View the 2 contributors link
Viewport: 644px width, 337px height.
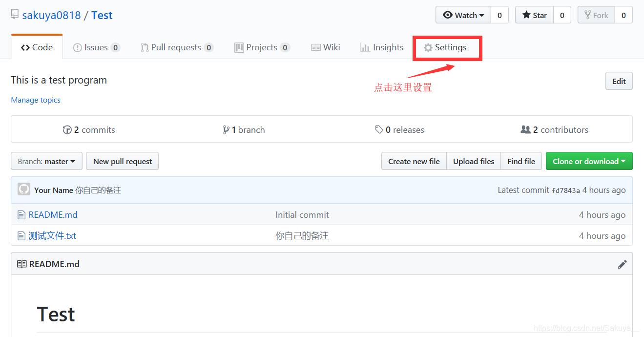[555, 130]
